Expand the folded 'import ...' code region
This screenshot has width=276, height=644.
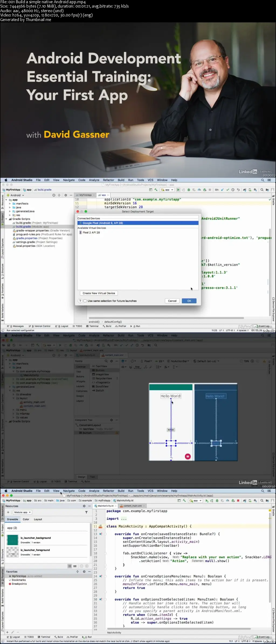124,519
